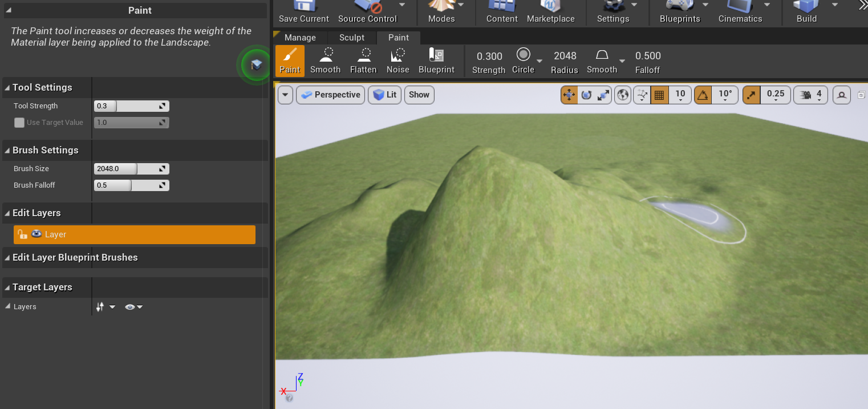Open the camera speed 4 dropdown
Image resolution: width=868 pixels, height=409 pixels.
(x=811, y=95)
